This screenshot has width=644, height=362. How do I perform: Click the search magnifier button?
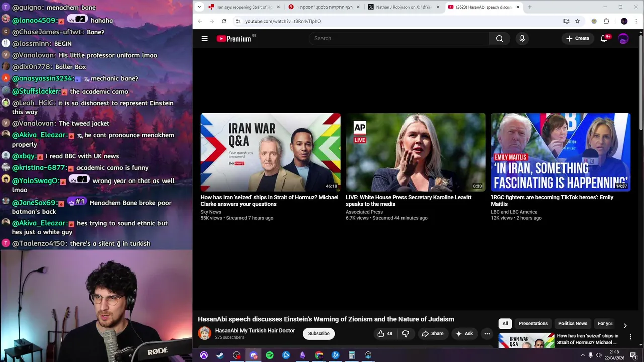[x=499, y=38]
